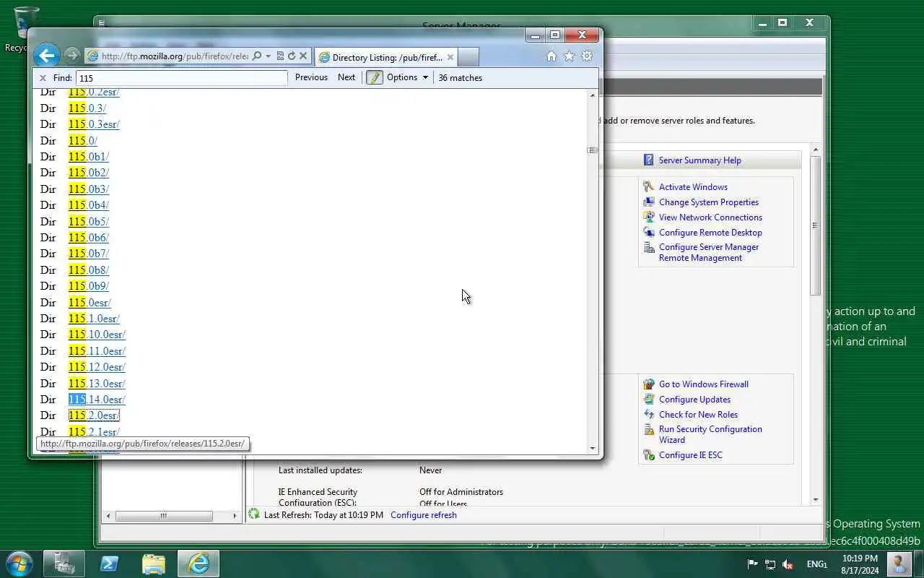Image resolution: width=924 pixels, height=578 pixels.
Task: Open the 115.12.0esr/ directory link
Action: tap(97, 367)
